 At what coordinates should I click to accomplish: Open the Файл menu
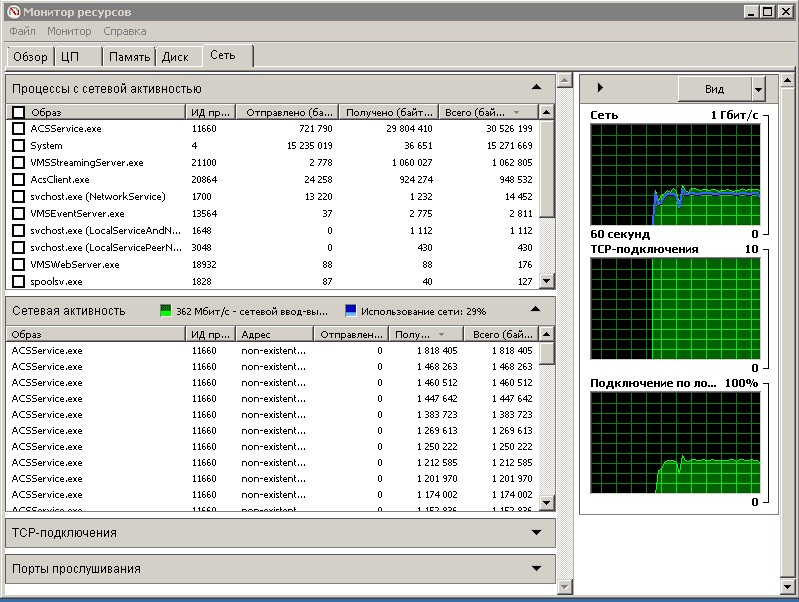click(x=22, y=32)
